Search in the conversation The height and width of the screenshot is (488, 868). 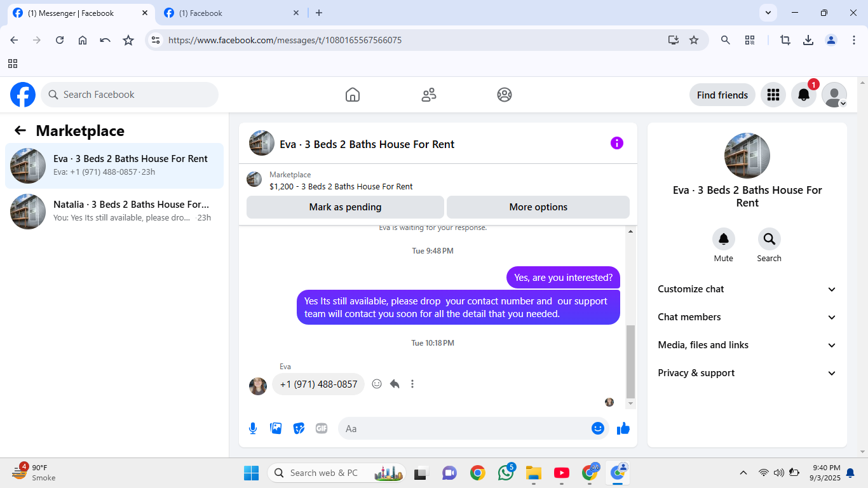(770, 239)
